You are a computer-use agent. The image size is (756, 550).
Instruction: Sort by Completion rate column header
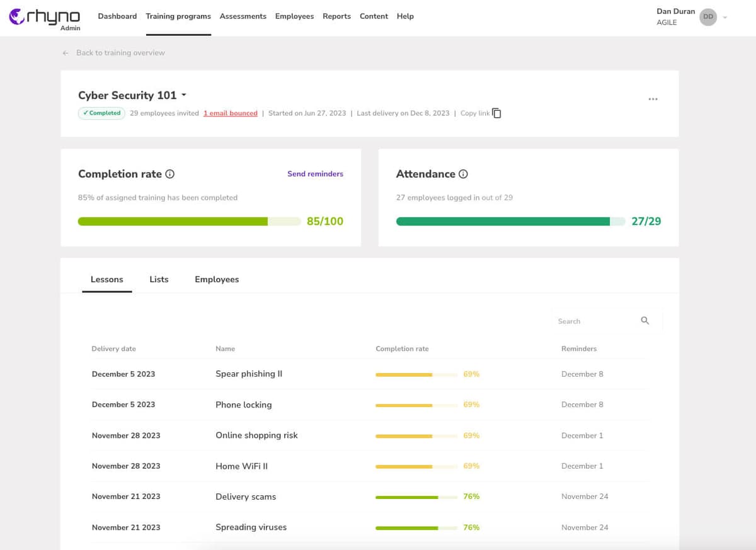[x=402, y=348]
